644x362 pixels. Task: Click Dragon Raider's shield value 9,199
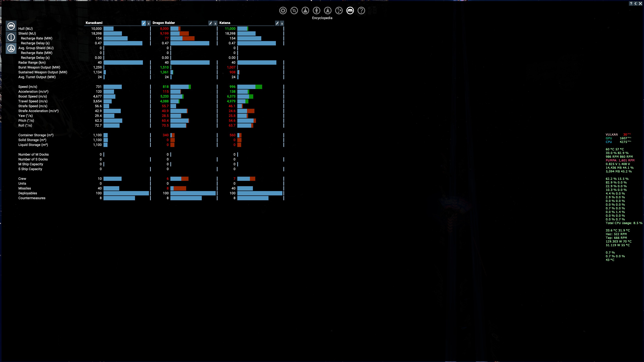(164, 34)
